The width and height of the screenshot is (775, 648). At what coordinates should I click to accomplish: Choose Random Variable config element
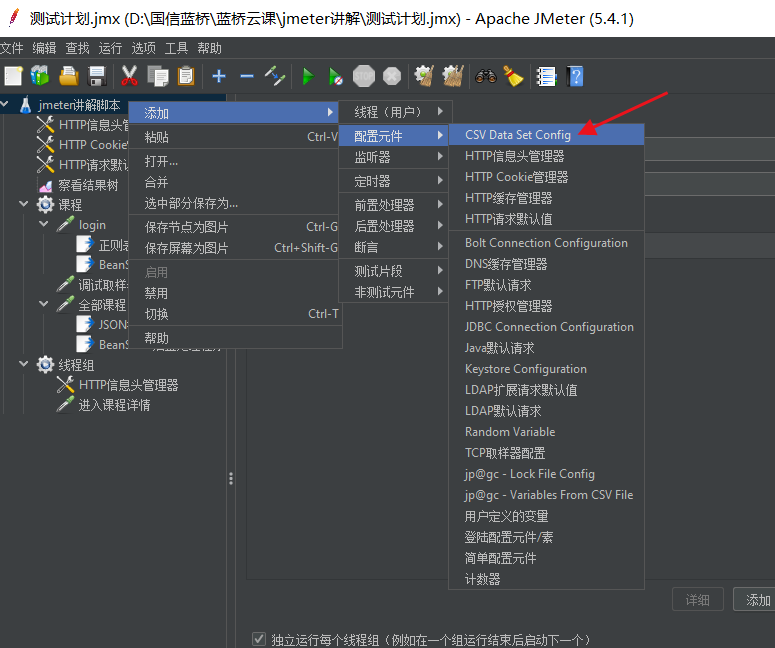(x=546, y=432)
